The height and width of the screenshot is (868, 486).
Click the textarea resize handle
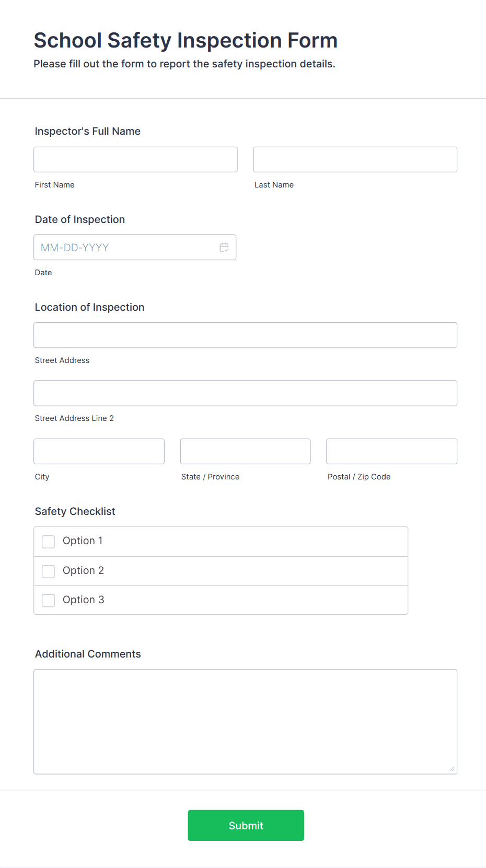[452, 768]
